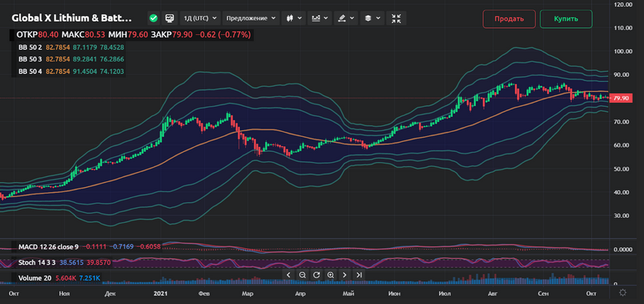Open the layers menu in toolbar

tap(371, 18)
